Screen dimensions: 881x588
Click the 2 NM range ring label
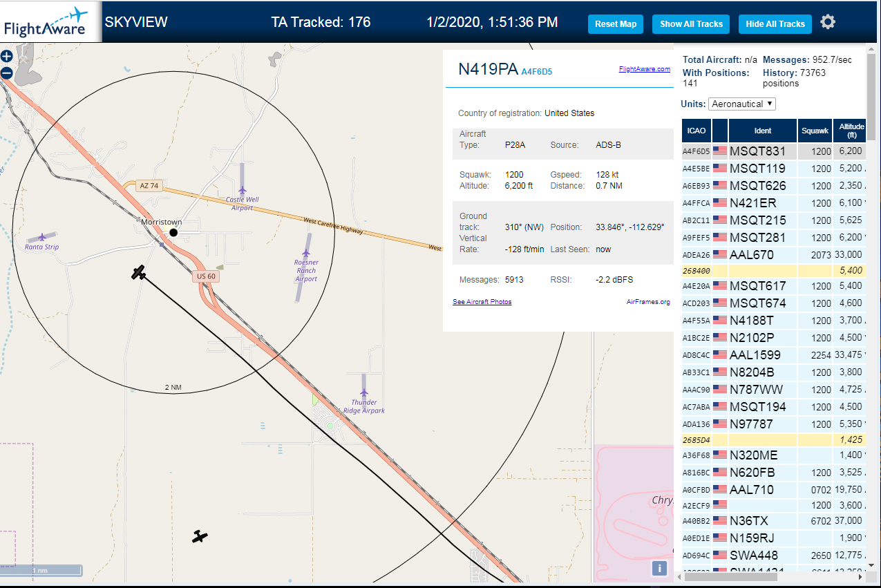tap(173, 388)
